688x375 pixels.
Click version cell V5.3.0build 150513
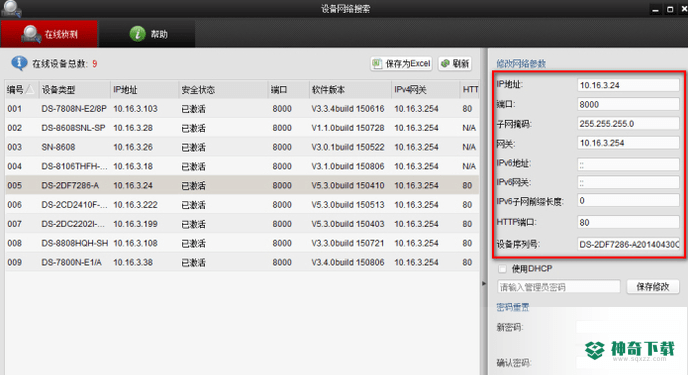(x=348, y=204)
